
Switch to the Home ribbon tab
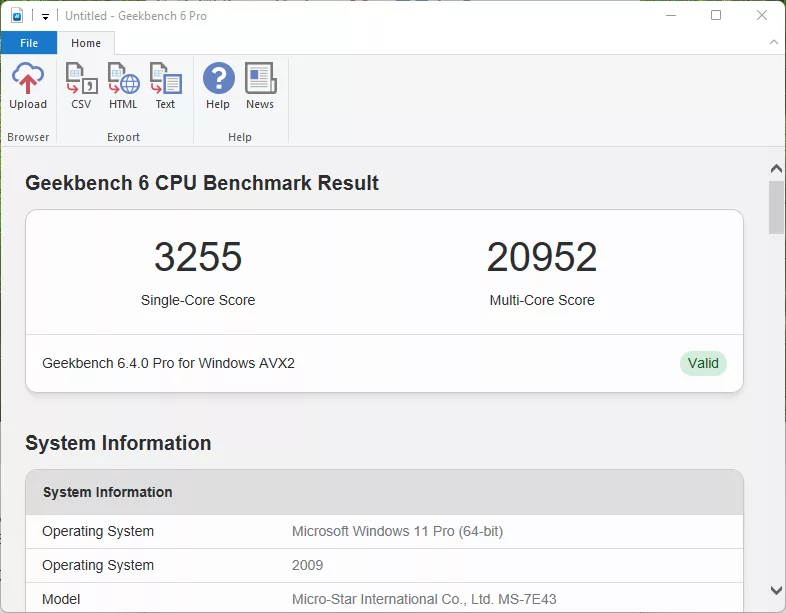click(86, 43)
